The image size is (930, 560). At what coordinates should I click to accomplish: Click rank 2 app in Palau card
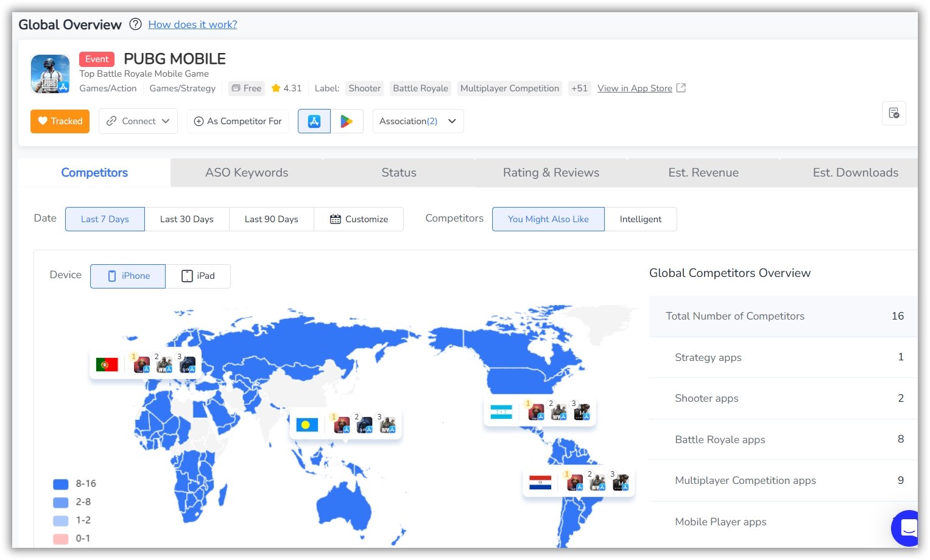point(364,424)
